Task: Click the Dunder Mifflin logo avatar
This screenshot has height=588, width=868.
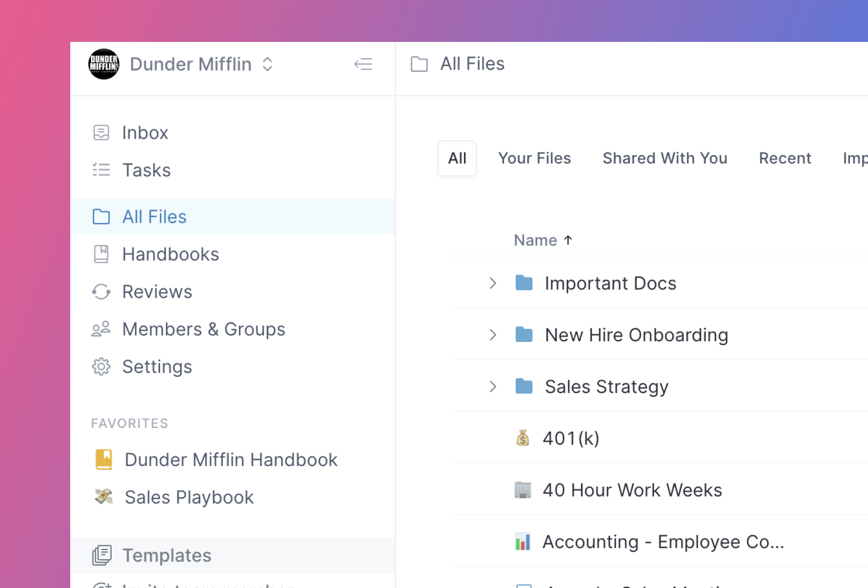Action: coord(103,64)
